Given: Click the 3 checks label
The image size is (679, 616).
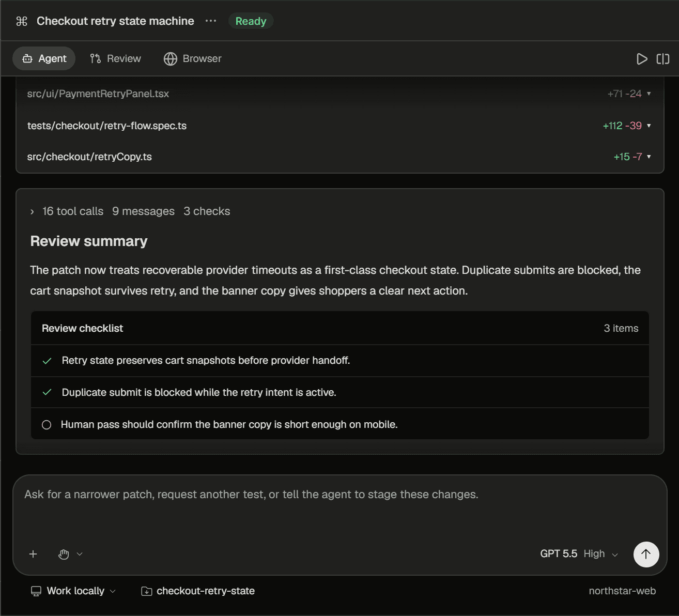Looking at the screenshot, I should [207, 211].
